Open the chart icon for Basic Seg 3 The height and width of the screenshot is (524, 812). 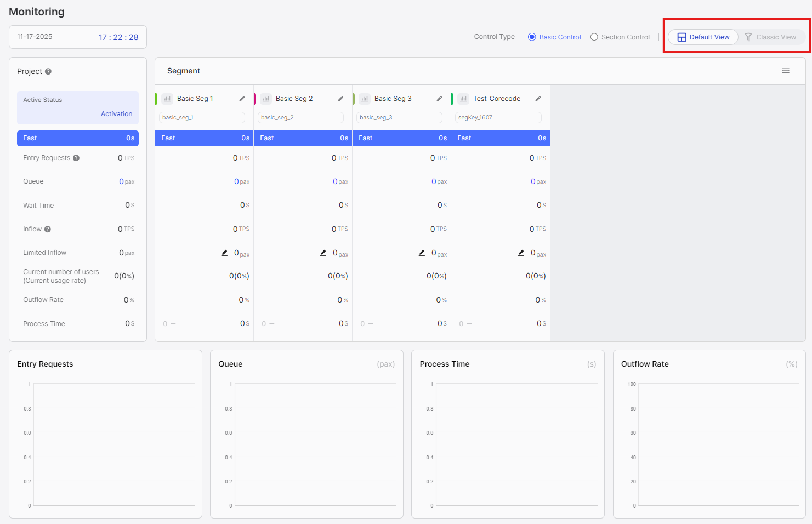click(x=365, y=98)
